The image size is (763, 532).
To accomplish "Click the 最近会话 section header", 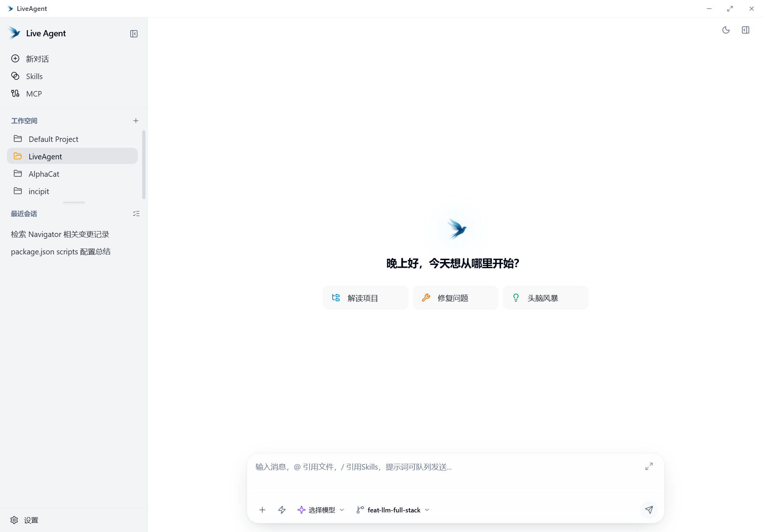I will coord(24,214).
